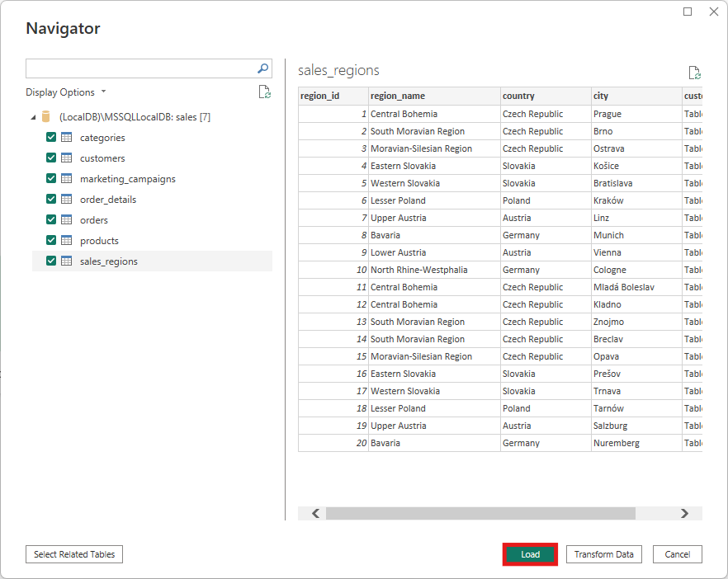
Task: Click the Linz city cell
Action: pyautogui.click(x=636, y=218)
